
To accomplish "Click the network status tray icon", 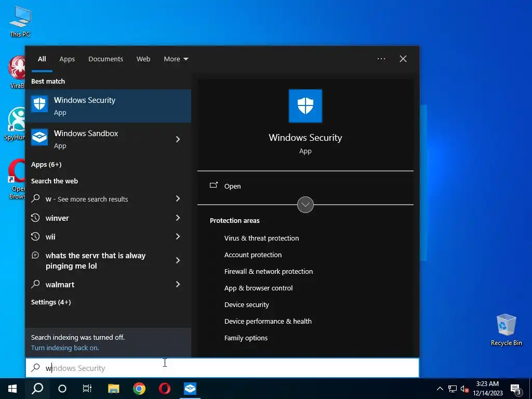I will point(453,389).
